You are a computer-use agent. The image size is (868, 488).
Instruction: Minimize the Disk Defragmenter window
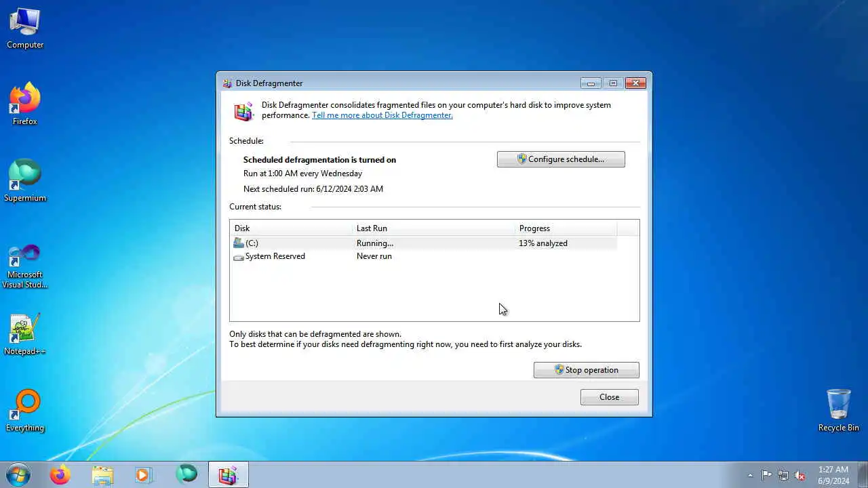(x=591, y=83)
